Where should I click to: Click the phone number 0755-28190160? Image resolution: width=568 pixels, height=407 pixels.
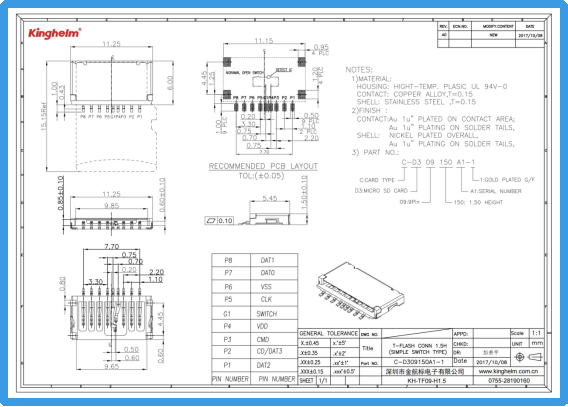tap(509, 381)
